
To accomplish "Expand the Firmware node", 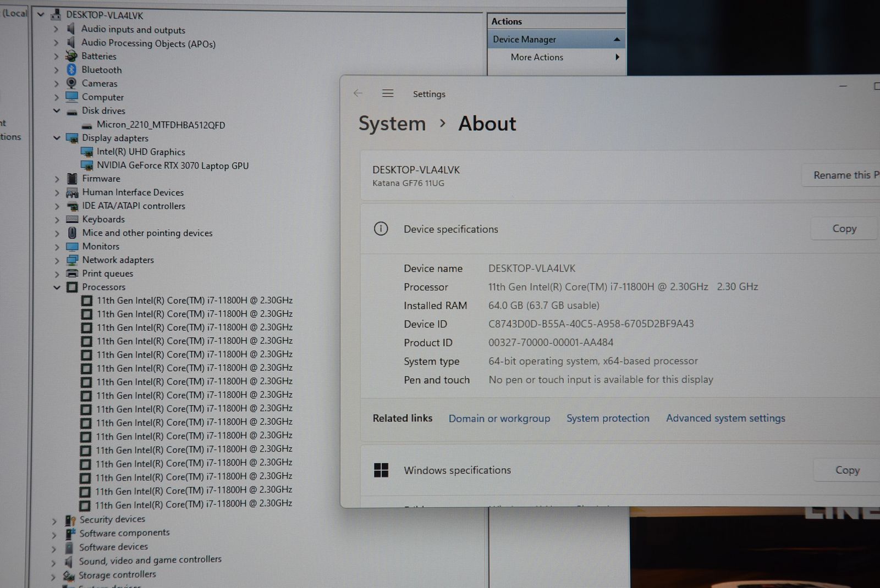I will (x=57, y=179).
